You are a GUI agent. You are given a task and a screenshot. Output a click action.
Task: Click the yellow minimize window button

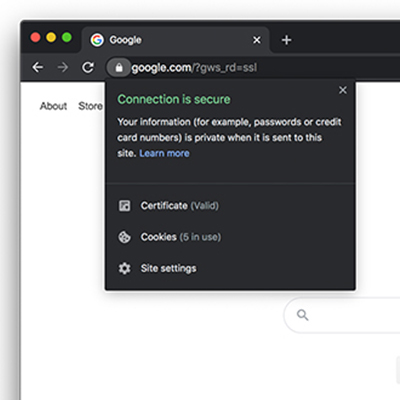pyautogui.click(x=51, y=37)
